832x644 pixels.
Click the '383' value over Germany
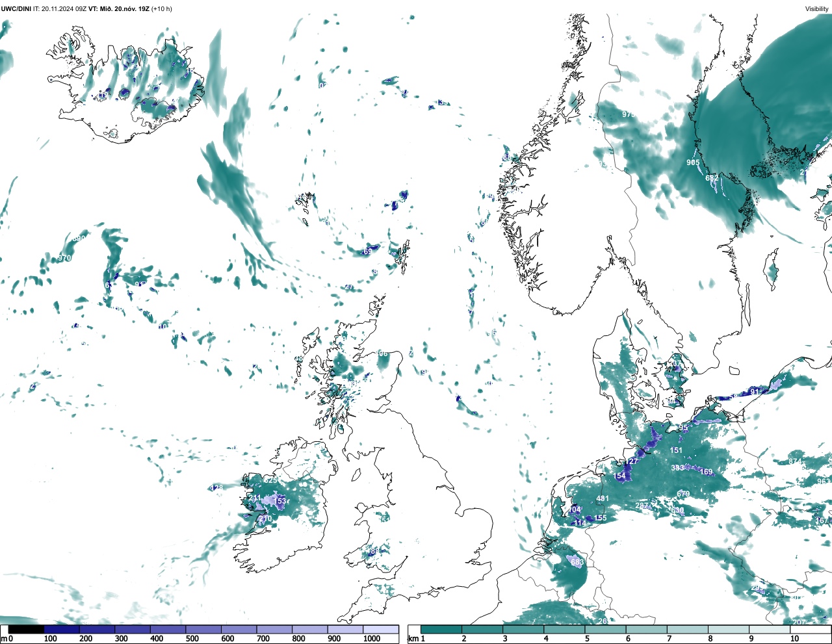click(x=677, y=468)
